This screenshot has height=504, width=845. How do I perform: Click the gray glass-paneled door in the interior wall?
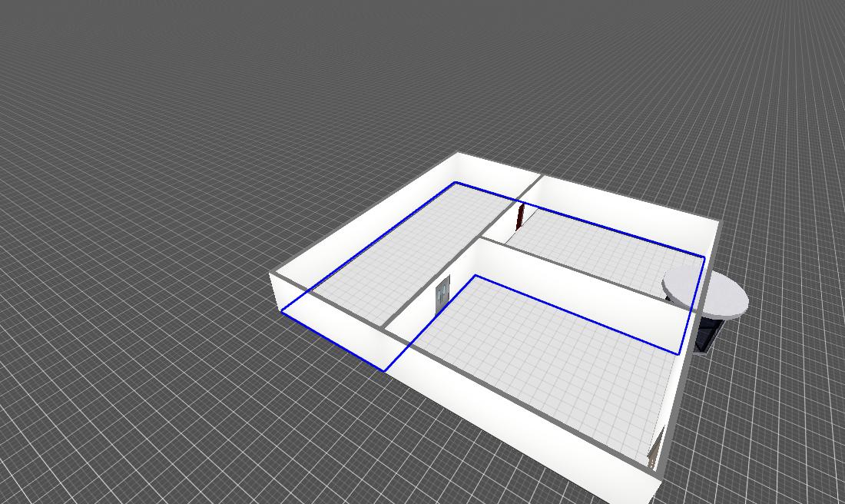[442, 297]
